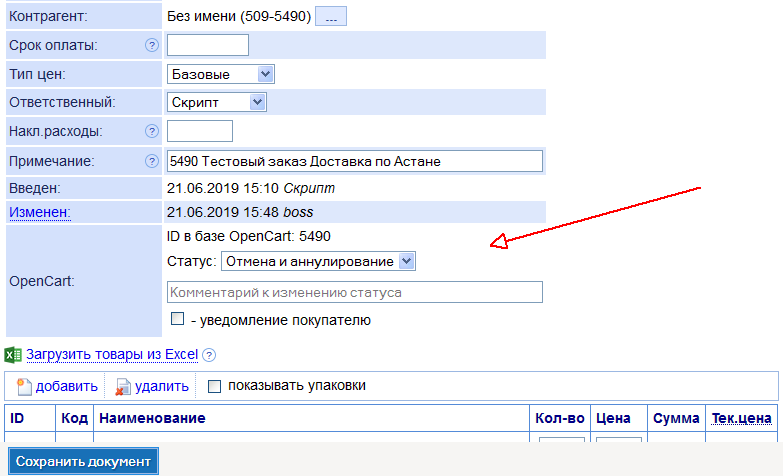
Task: Click the добавить link
Action: pyautogui.click(x=67, y=386)
